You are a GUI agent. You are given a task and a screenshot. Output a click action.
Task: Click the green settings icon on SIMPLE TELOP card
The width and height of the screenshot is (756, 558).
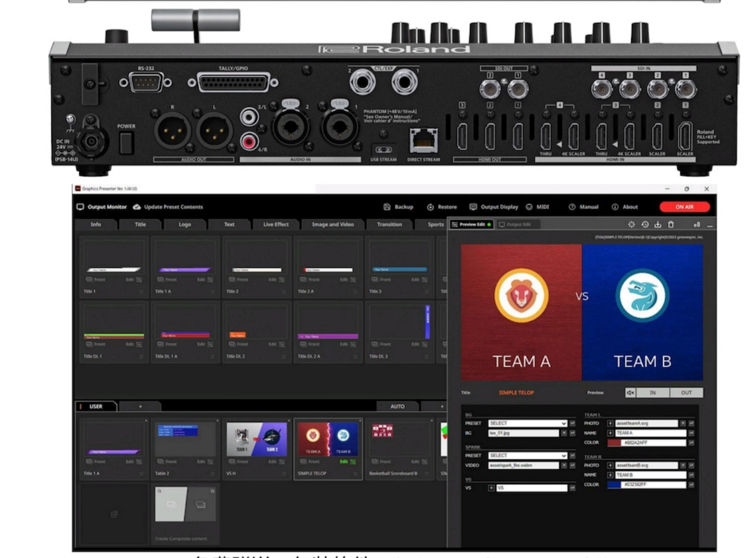(353, 462)
